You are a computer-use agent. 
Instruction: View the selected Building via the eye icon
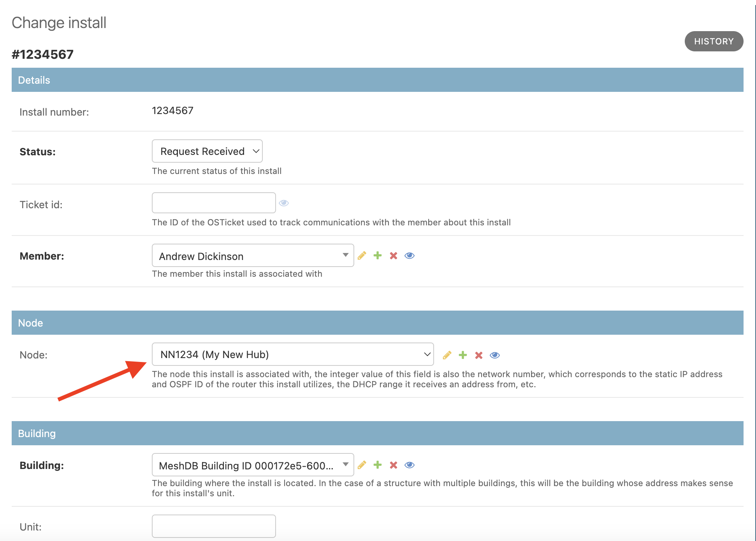(410, 465)
